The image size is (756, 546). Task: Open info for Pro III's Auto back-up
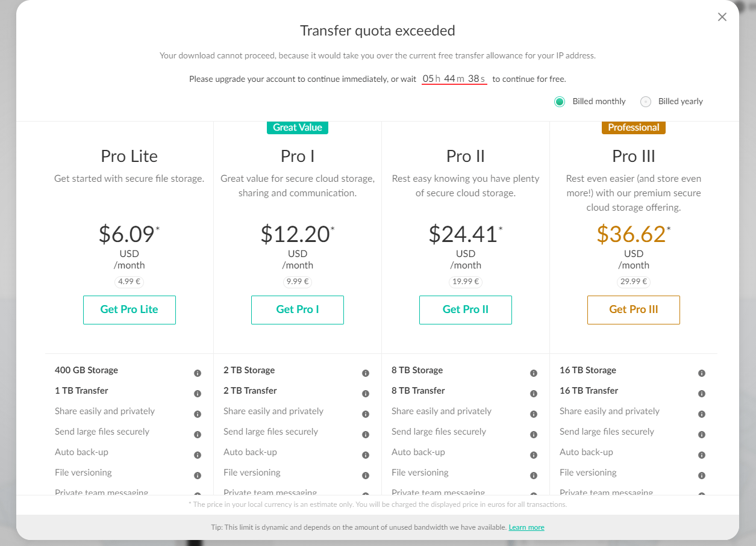[x=701, y=454]
